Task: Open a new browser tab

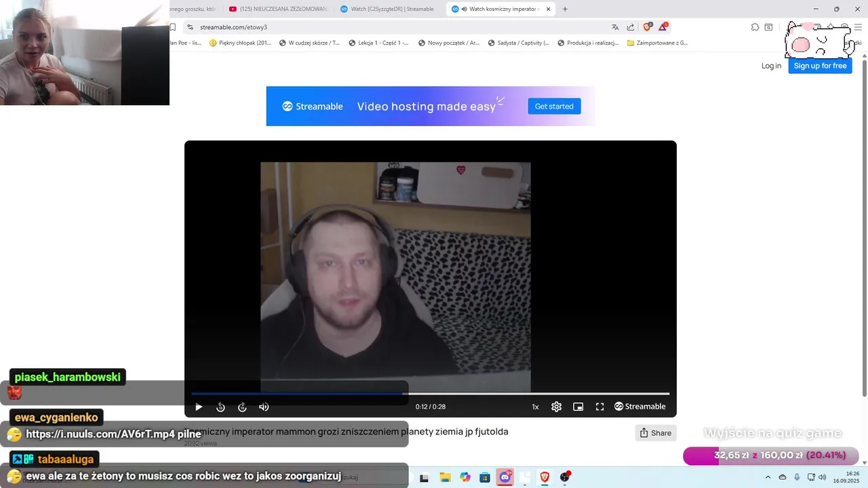Action: click(565, 9)
